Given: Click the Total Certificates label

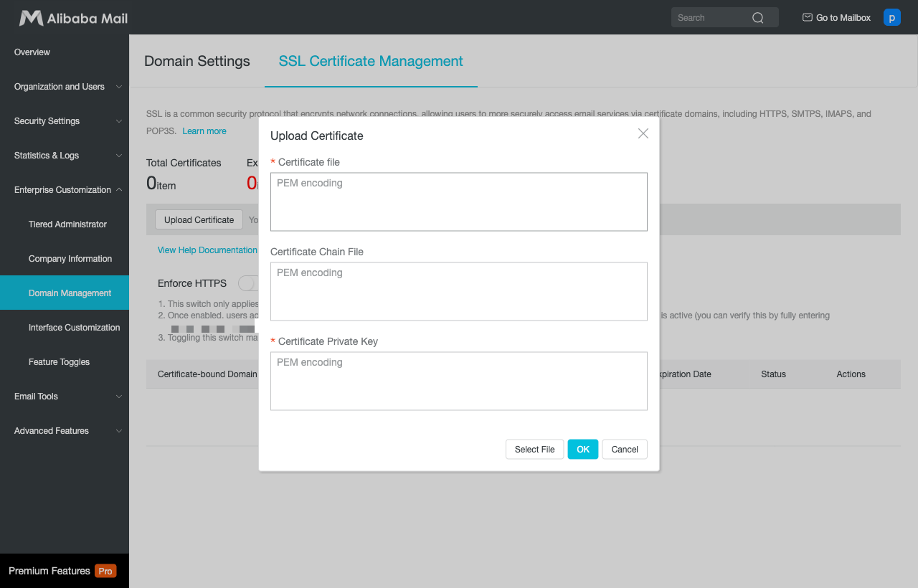Looking at the screenshot, I should [x=184, y=163].
